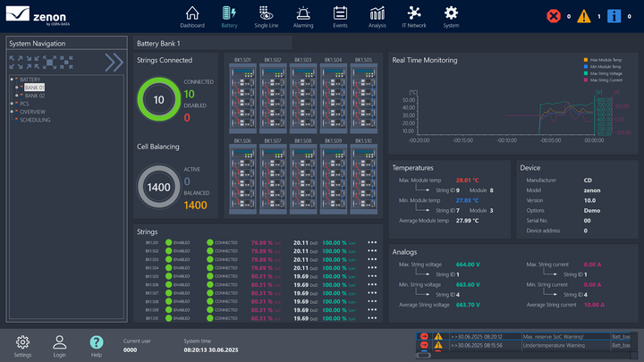This screenshot has height=362, width=644.
Task: Select BATTERY label in the navigation tree
Action: click(x=30, y=80)
